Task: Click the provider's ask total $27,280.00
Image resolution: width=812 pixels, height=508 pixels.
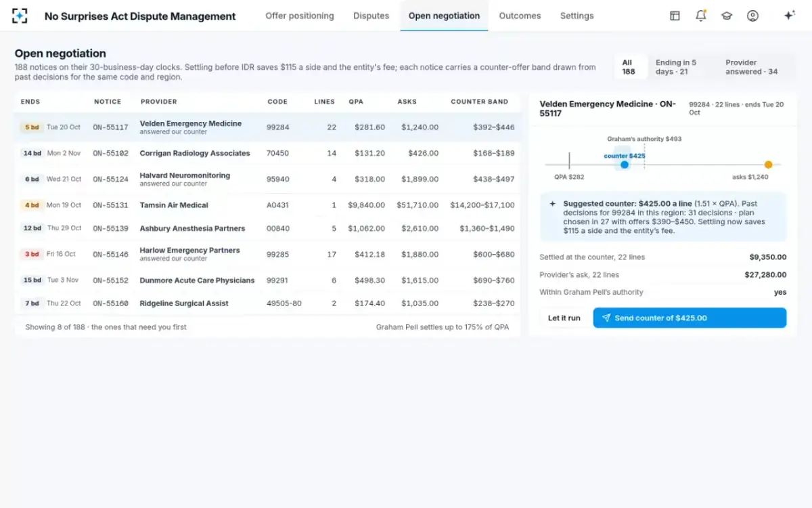Action: point(765,275)
